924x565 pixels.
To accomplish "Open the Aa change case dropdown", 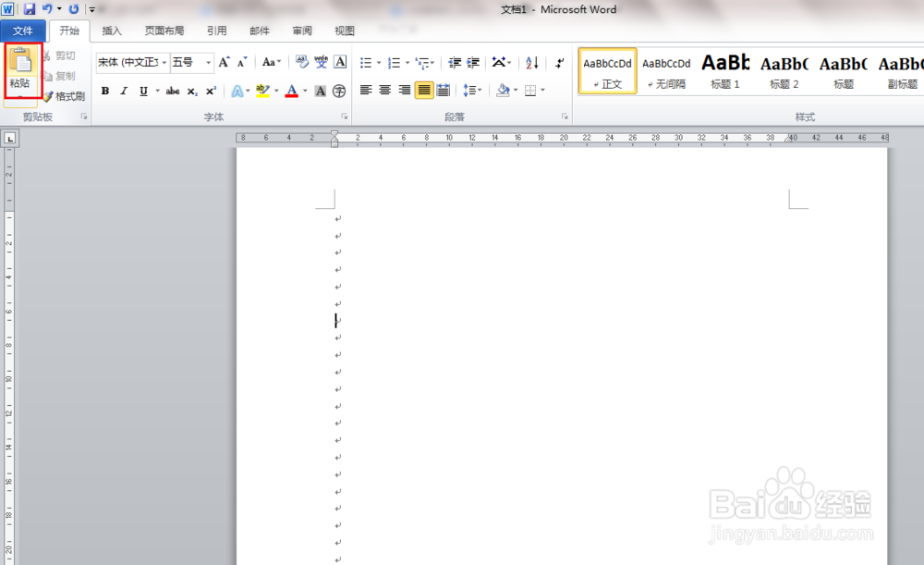I will (x=272, y=62).
